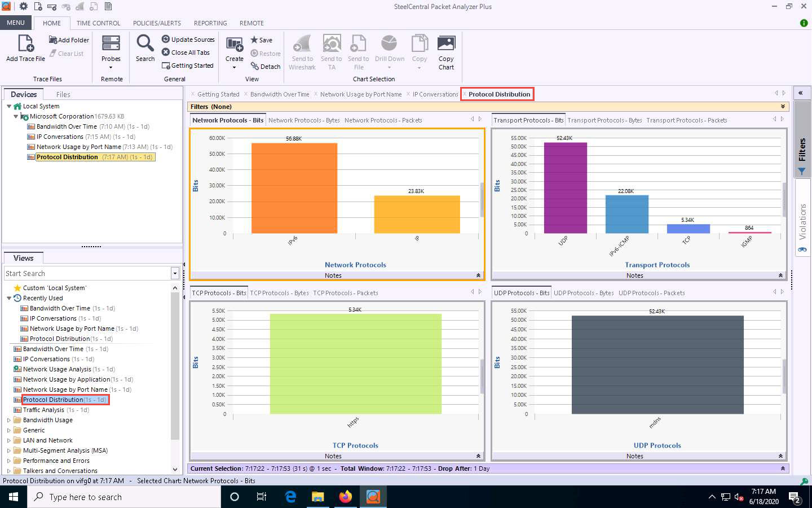Collapse the Local System tree node

(x=9, y=106)
